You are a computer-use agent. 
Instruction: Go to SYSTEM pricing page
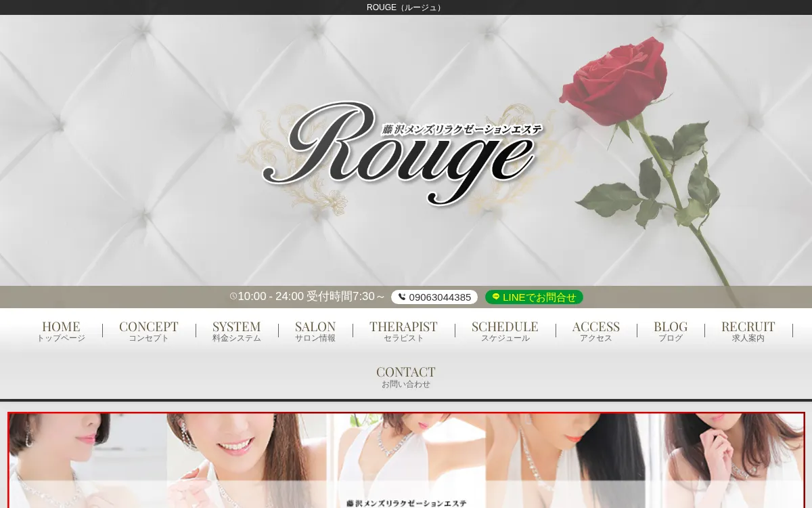[237, 331]
